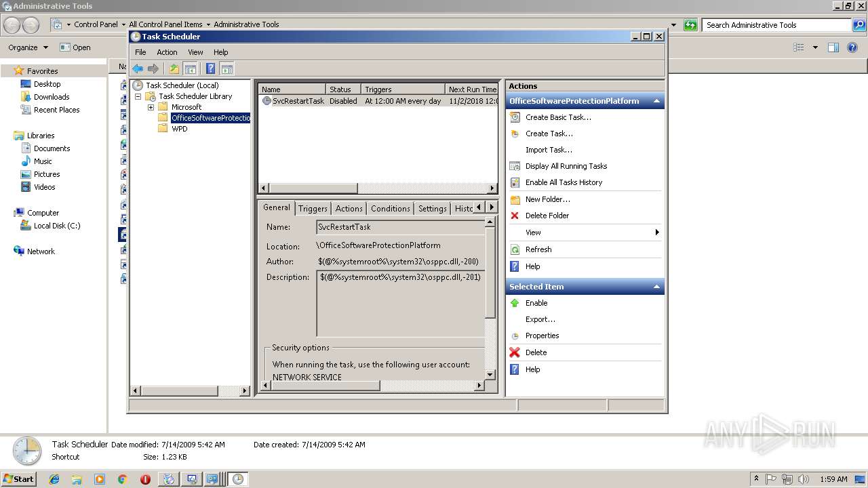868x488 pixels.
Task: Toggle Show/Hide Console Tree toolbar icon
Action: point(191,68)
